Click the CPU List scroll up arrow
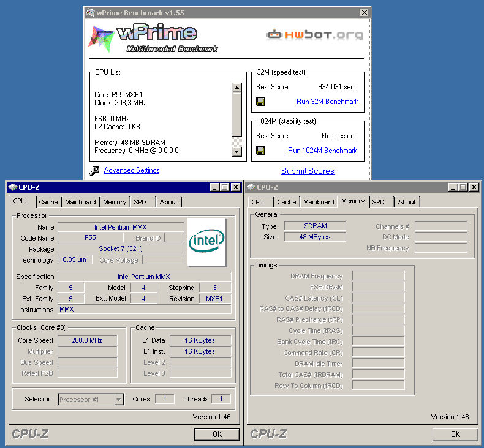 [x=236, y=88]
